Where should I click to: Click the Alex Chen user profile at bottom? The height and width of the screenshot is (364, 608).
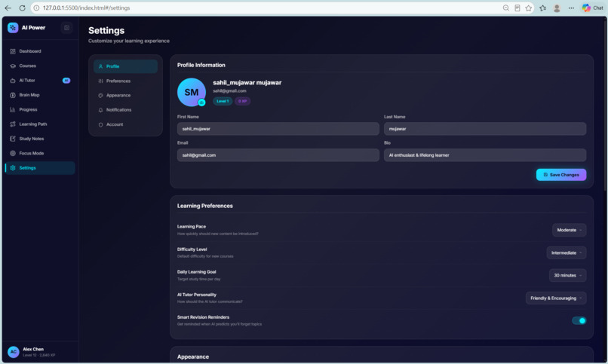(40, 352)
